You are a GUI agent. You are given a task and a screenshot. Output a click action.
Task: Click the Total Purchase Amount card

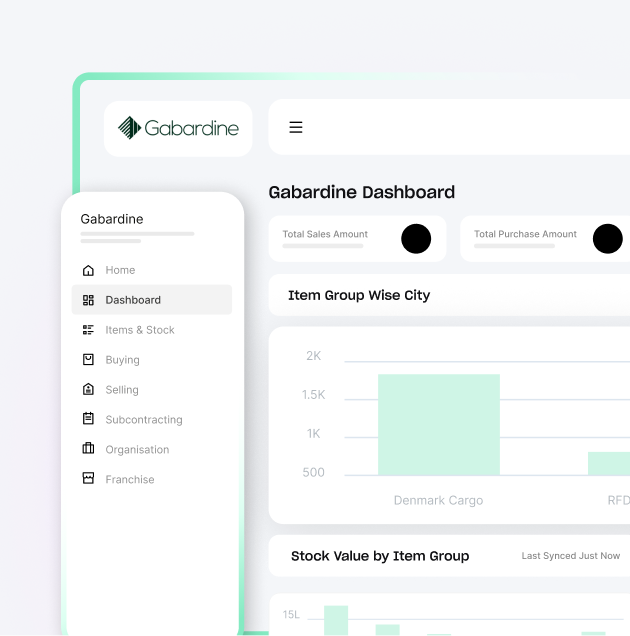545,239
